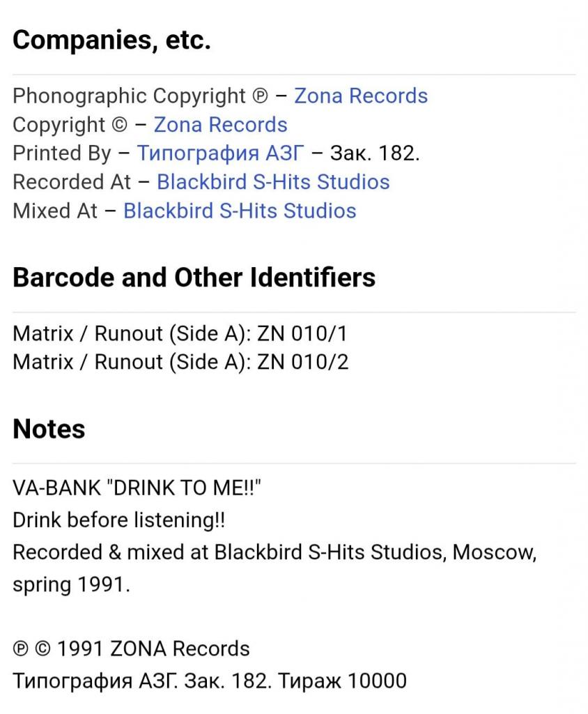Click the Matrix / Runout ZN 010/2 entry
Image resolution: width=588 pixels, height=714 pixels.
pyautogui.click(x=180, y=362)
